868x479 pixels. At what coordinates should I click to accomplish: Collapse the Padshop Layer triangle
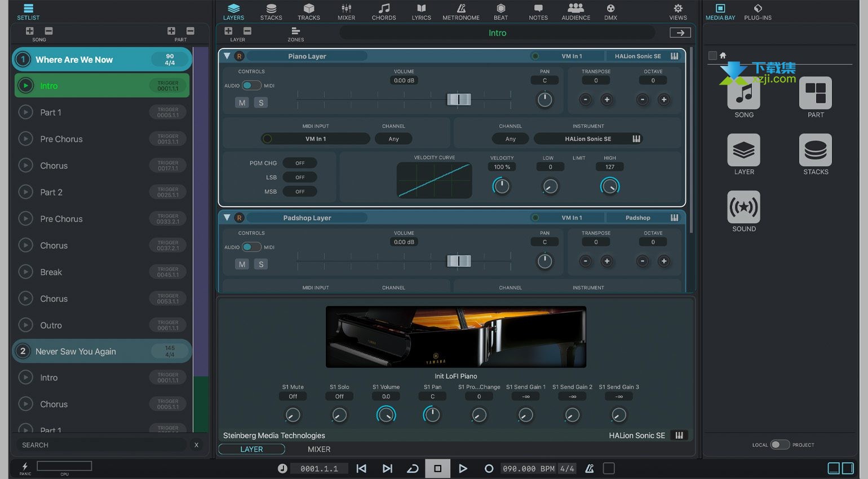[x=227, y=218]
